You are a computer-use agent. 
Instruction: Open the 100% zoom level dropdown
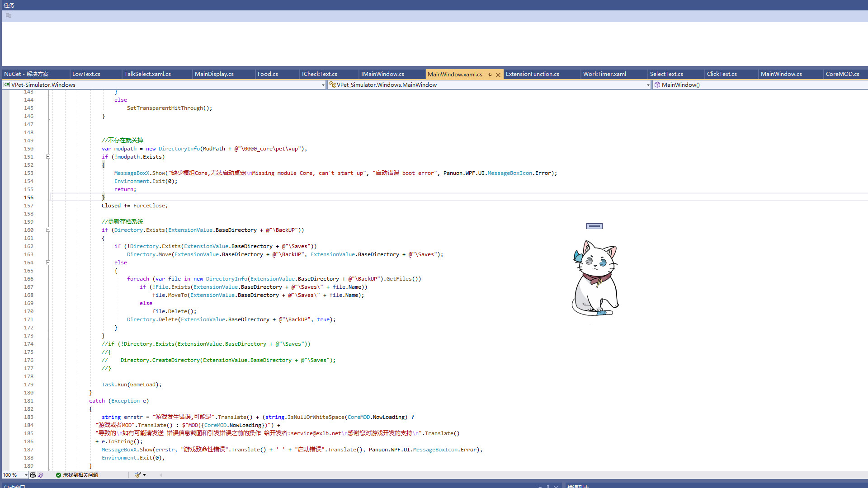[x=25, y=475]
